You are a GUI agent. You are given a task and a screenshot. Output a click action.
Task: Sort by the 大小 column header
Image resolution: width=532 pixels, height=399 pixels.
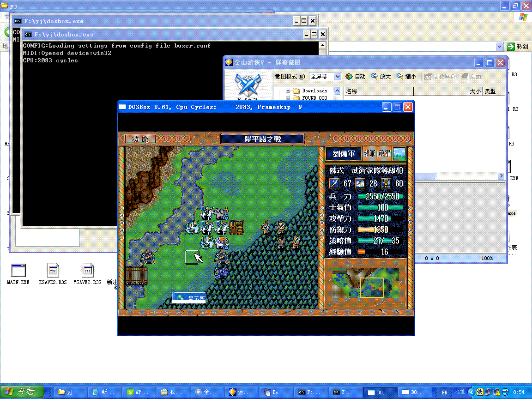(x=448, y=91)
